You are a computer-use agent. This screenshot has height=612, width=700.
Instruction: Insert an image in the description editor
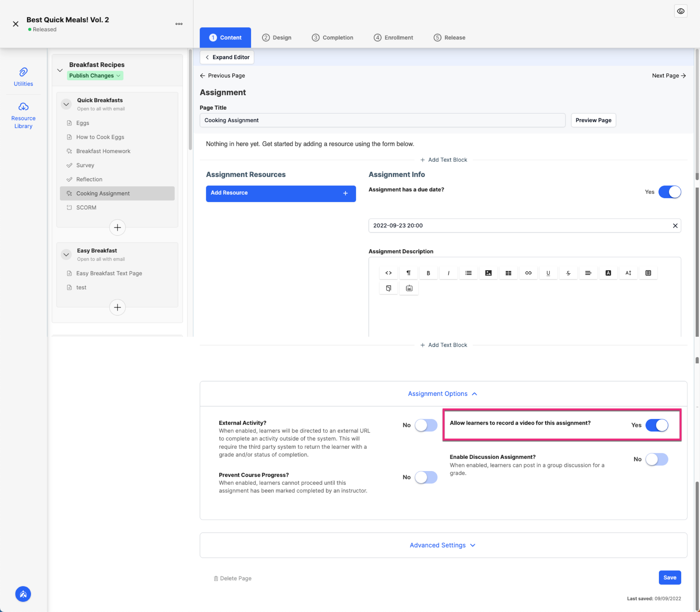point(488,273)
